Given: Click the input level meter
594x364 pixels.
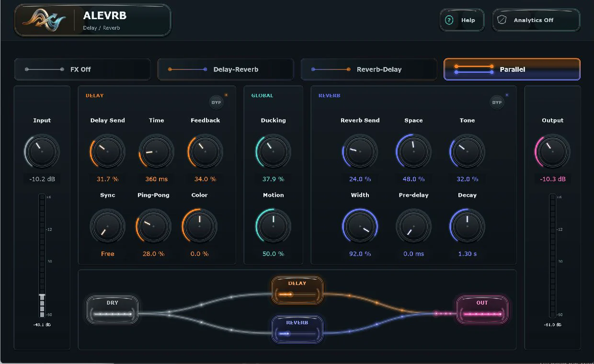Looking at the screenshot, I should pyautogui.click(x=42, y=255).
